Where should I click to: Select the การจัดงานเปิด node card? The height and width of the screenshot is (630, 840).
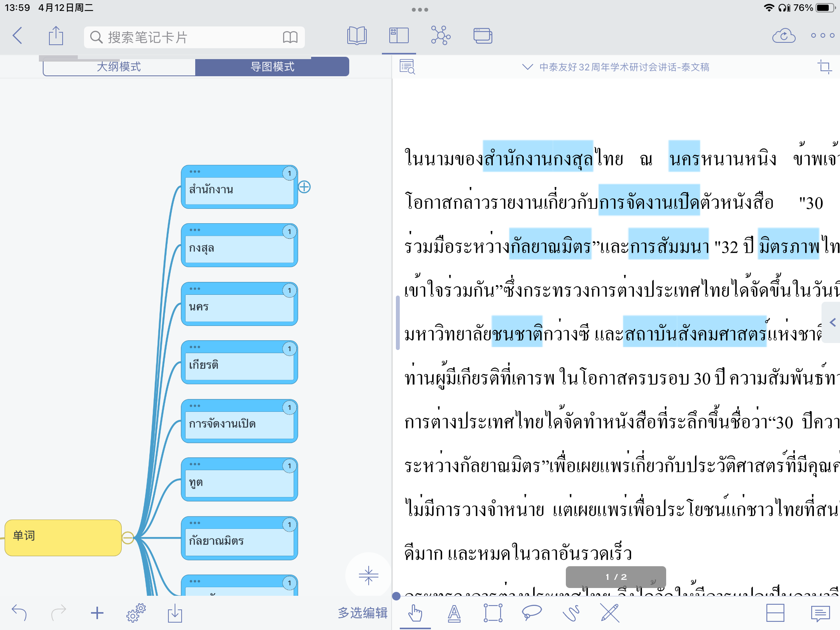[240, 421]
